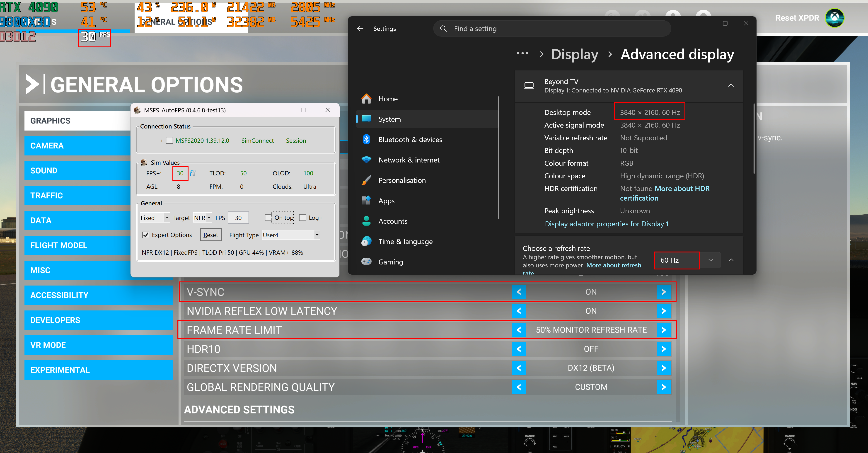Click the '3840 × 2160, 60 Hz' Desktop mode value

coord(650,112)
